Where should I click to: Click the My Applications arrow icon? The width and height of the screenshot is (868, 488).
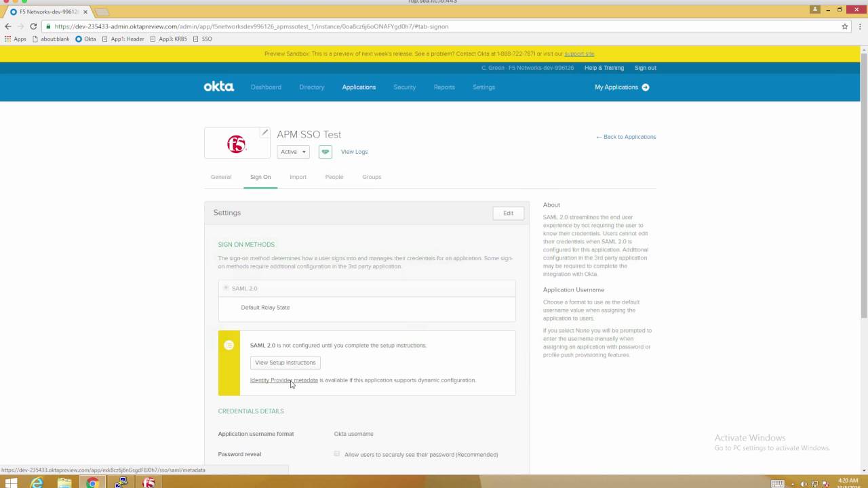[x=646, y=87]
